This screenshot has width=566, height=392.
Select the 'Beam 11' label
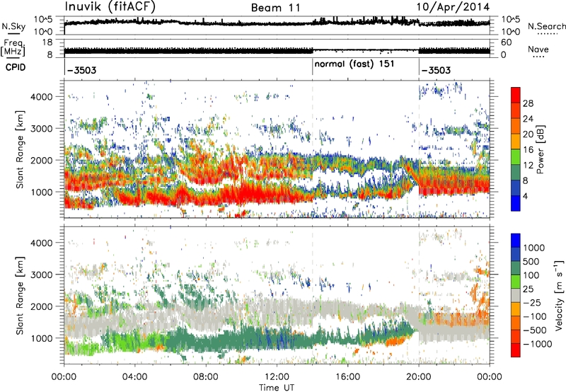[x=275, y=8]
